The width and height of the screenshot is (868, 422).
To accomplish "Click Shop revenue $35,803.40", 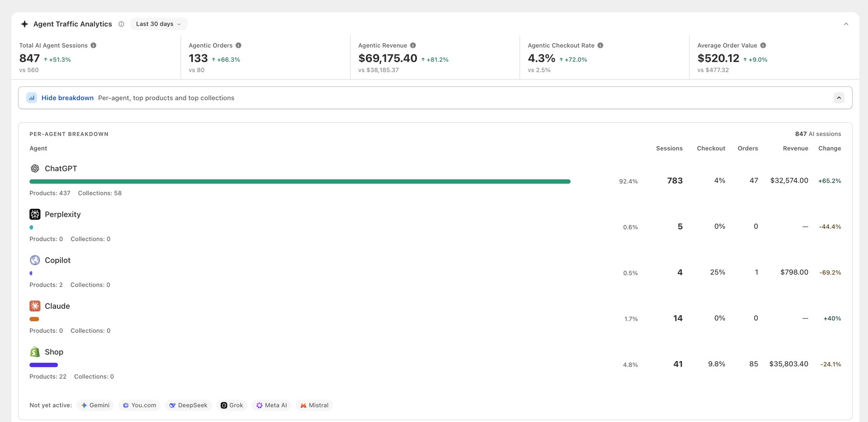I will [x=789, y=364].
